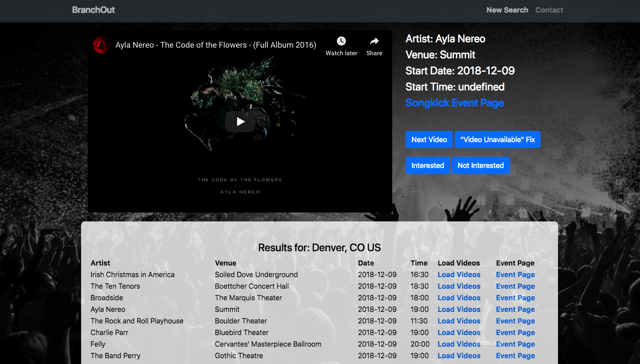Load Videos for Broadside
This screenshot has height=364, width=640.
pos(459,298)
